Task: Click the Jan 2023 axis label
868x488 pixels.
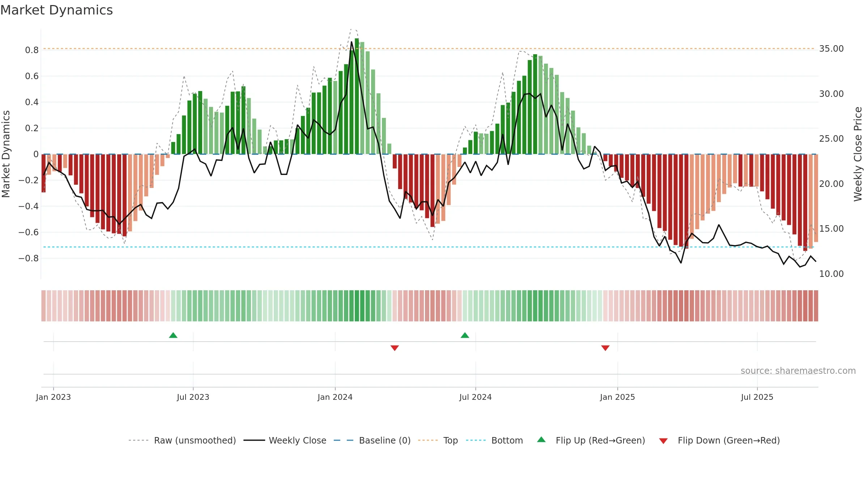Action: point(54,397)
